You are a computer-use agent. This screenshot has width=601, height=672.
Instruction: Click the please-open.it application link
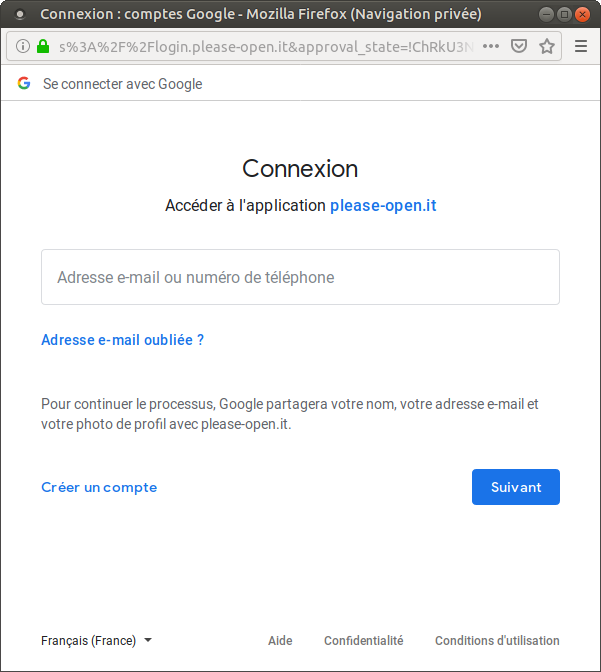pos(383,206)
